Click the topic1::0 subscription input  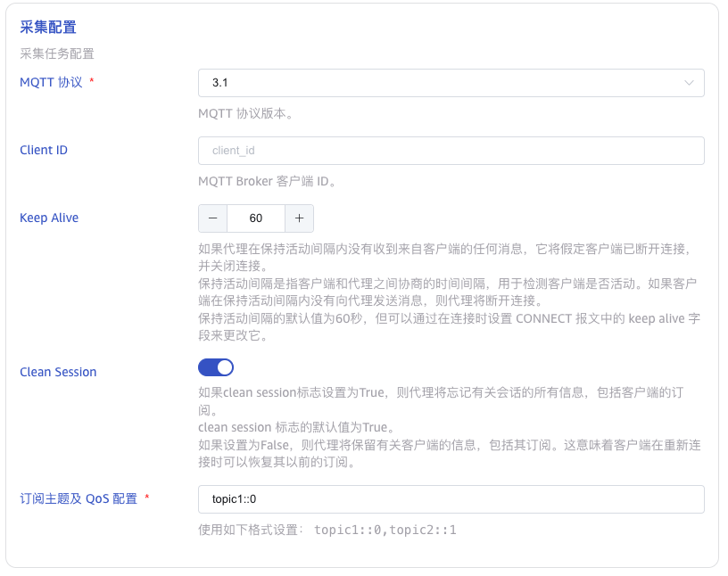451,498
